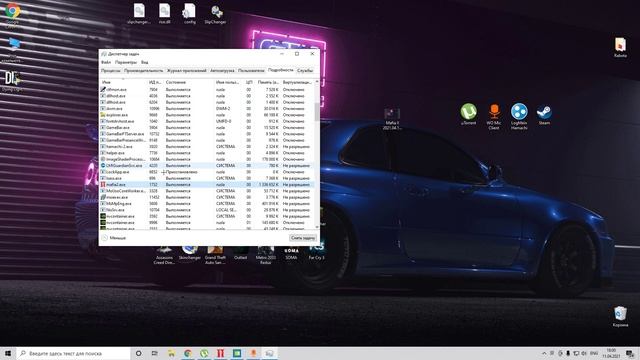Sort by Память (Memory) column header
This screenshot has height=360, width=640.
point(268,82)
